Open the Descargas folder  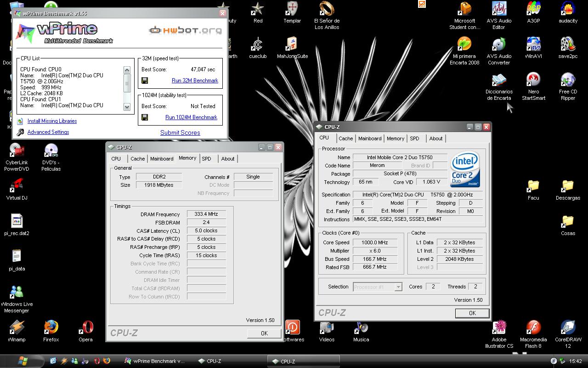point(568,190)
